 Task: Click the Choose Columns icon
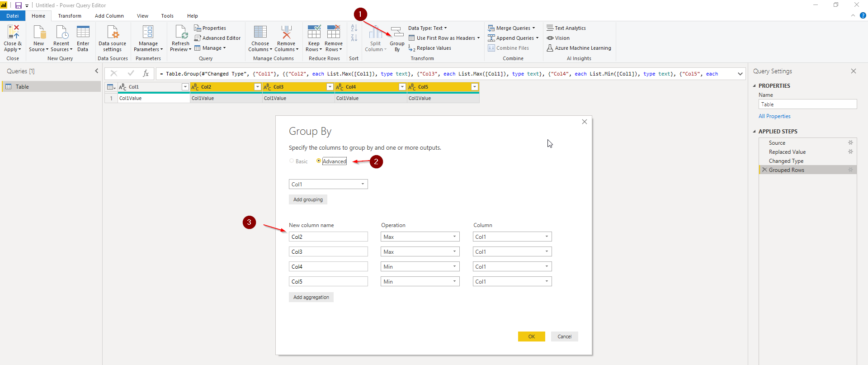[x=260, y=32]
